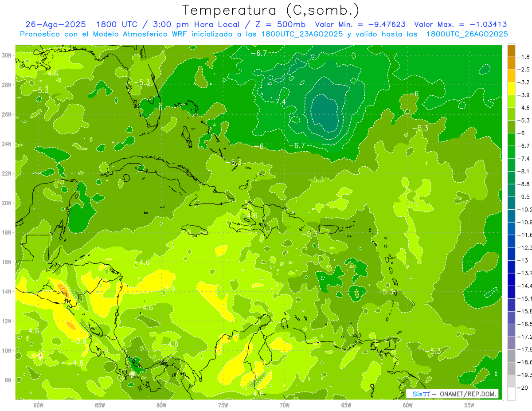This screenshot has width=532, height=411.
Task: Click the dark blue swatch between -13.7 and -14.4
Action: tap(511, 279)
